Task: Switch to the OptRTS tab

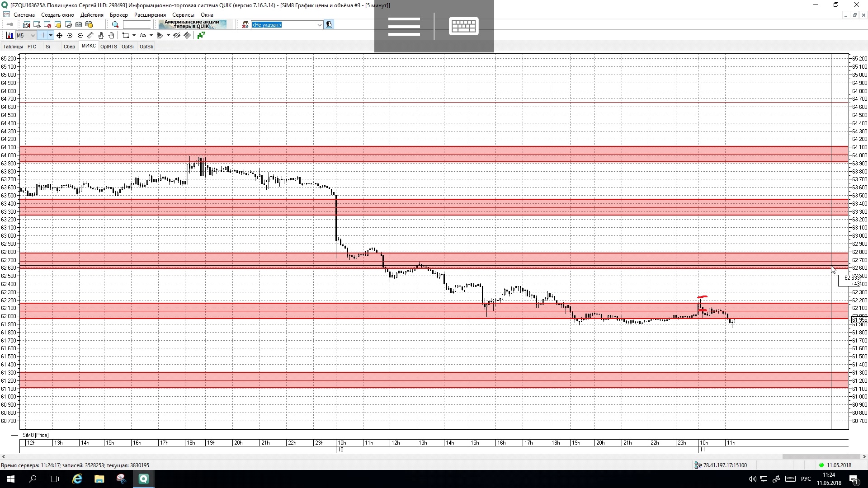Action: coord(108,47)
